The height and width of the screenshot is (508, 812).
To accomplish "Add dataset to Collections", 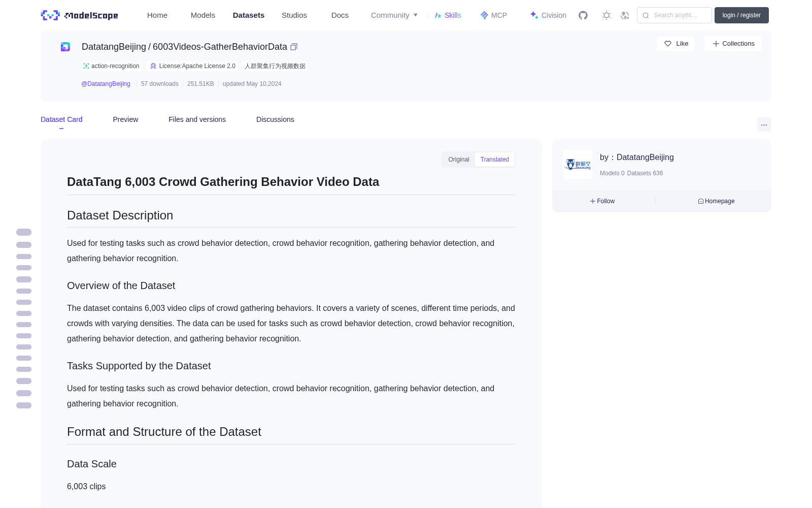I will [733, 44].
